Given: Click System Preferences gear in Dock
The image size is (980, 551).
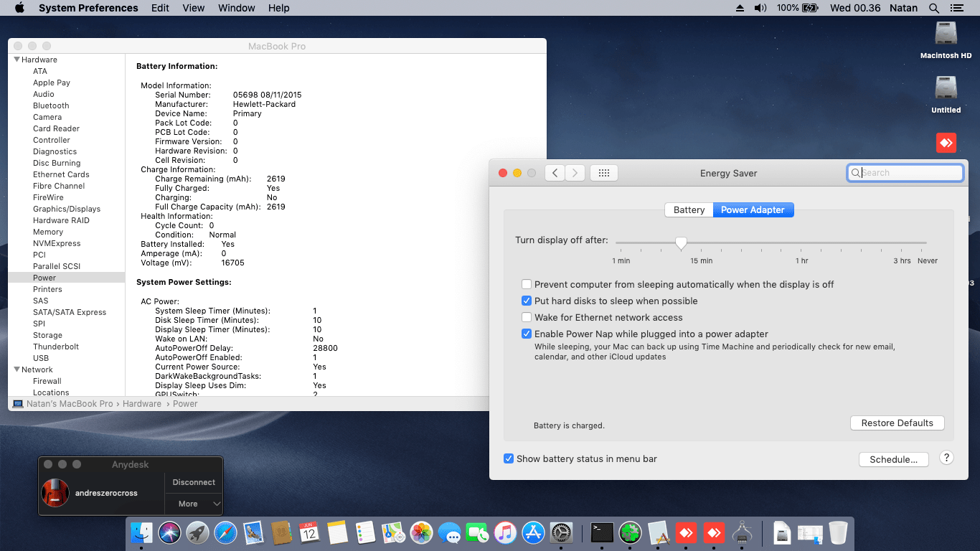Looking at the screenshot, I should tap(561, 532).
